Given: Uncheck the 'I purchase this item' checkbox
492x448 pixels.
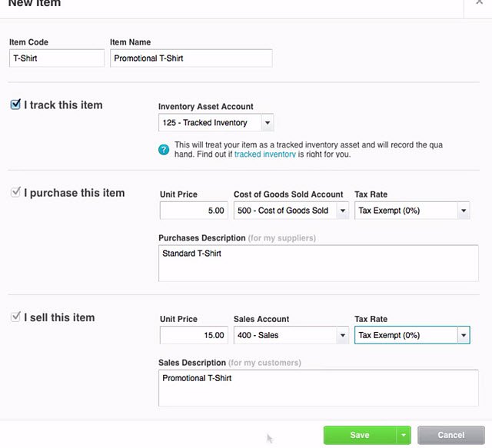Looking at the screenshot, I should [15, 193].
